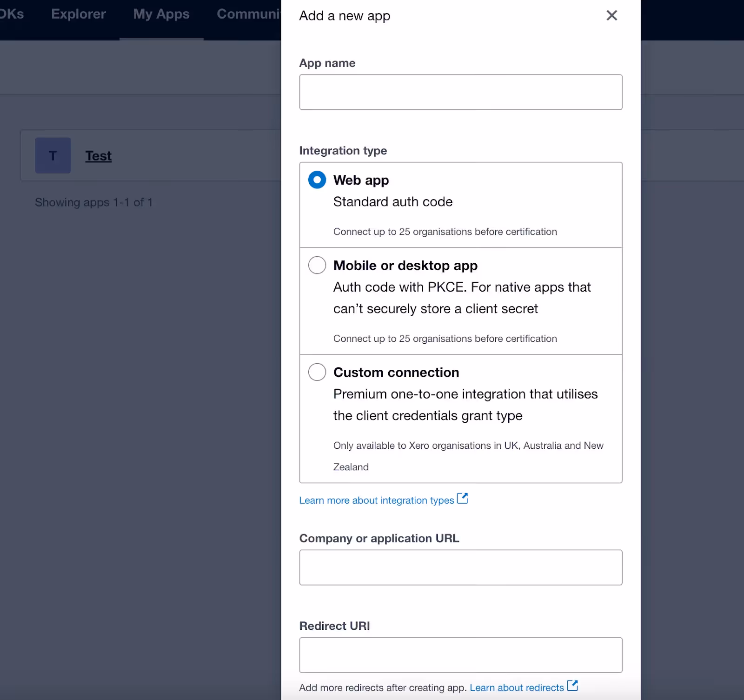
Task: Click the App name input field
Action: tap(460, 92)
